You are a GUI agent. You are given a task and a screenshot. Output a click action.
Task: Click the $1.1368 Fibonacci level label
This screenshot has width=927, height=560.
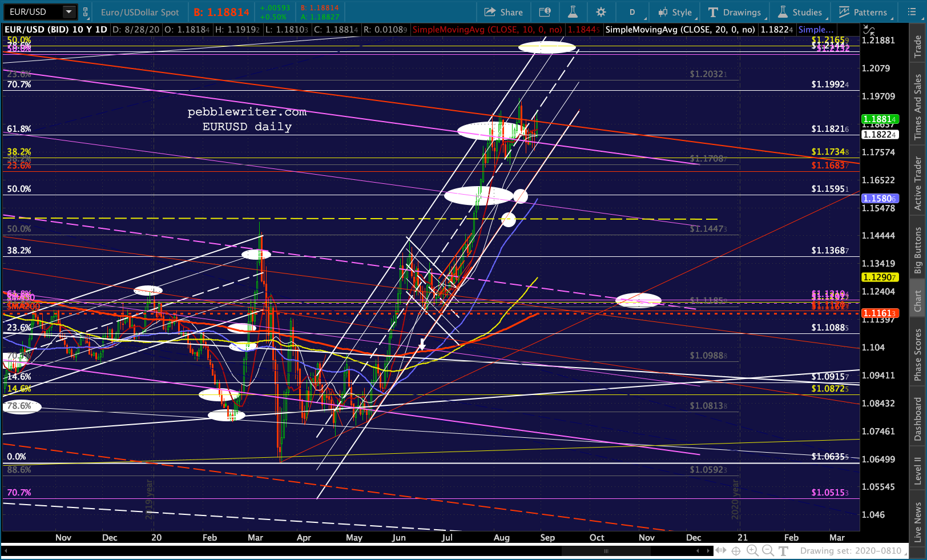830,251
